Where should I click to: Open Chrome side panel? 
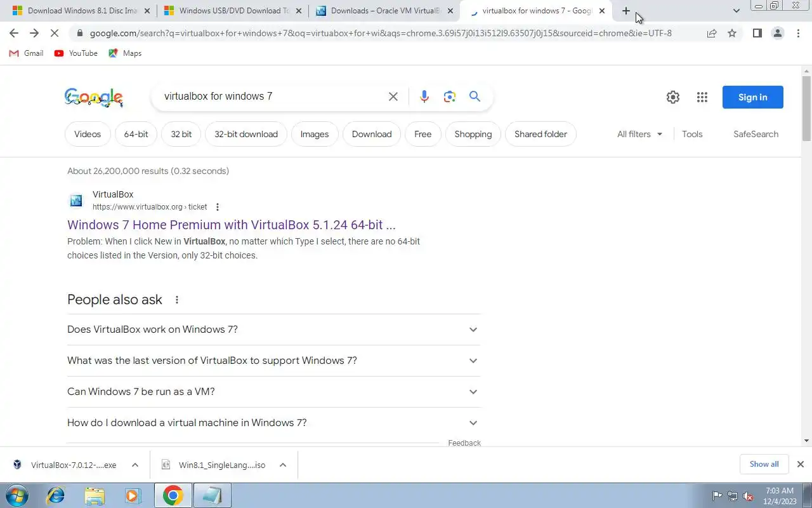(x=757, y=33)
